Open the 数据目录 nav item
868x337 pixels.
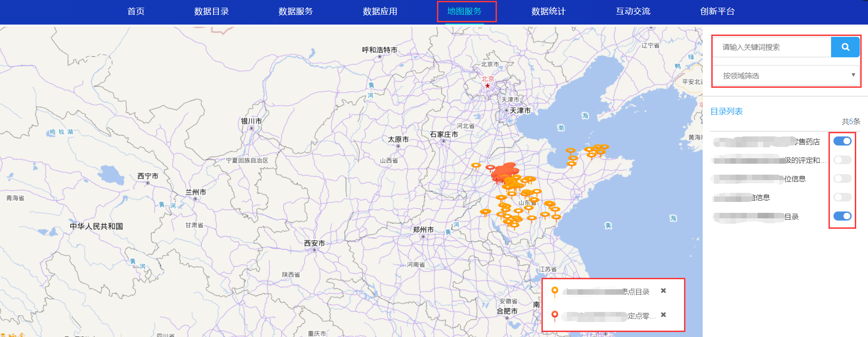tap(211, 11)
